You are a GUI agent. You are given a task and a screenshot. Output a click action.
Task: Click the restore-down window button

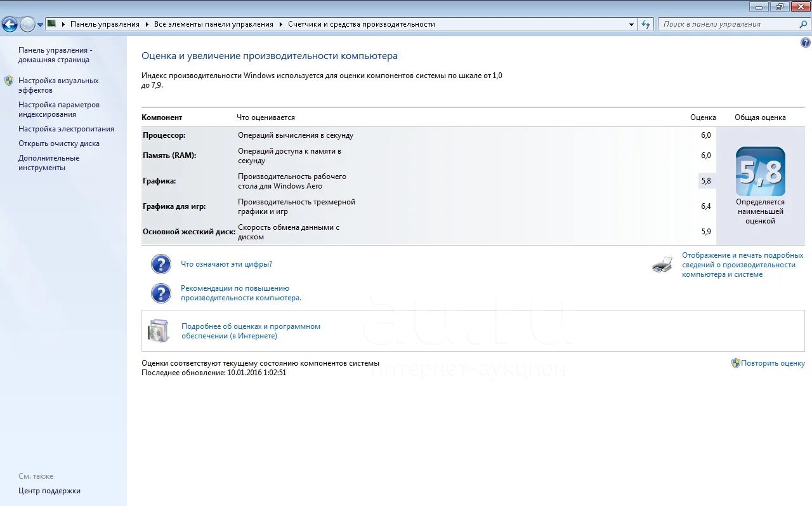pos(780,6)
